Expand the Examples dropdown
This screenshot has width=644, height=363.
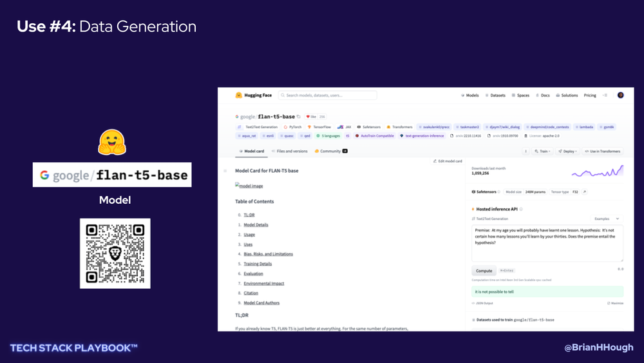(606, 219)
